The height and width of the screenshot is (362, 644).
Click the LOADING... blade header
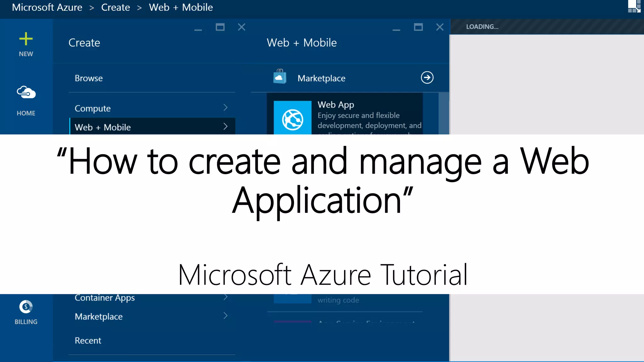(547, 27)
